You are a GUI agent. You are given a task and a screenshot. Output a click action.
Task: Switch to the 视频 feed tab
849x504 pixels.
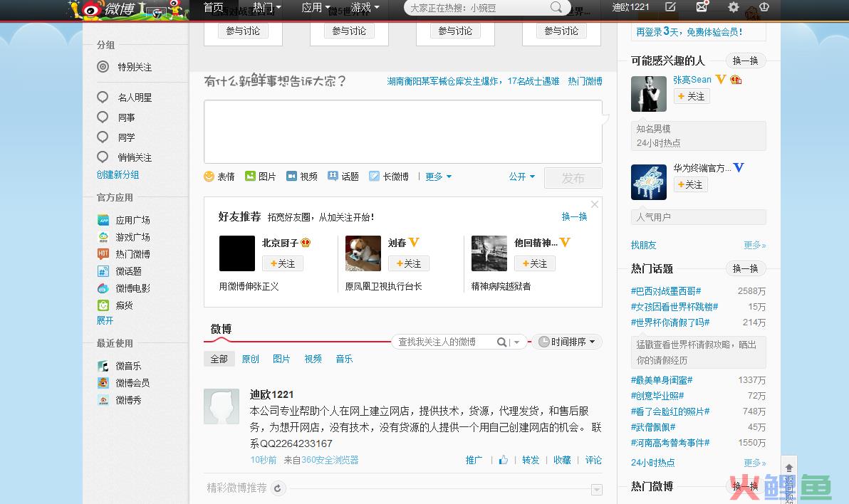coord(313,359)
